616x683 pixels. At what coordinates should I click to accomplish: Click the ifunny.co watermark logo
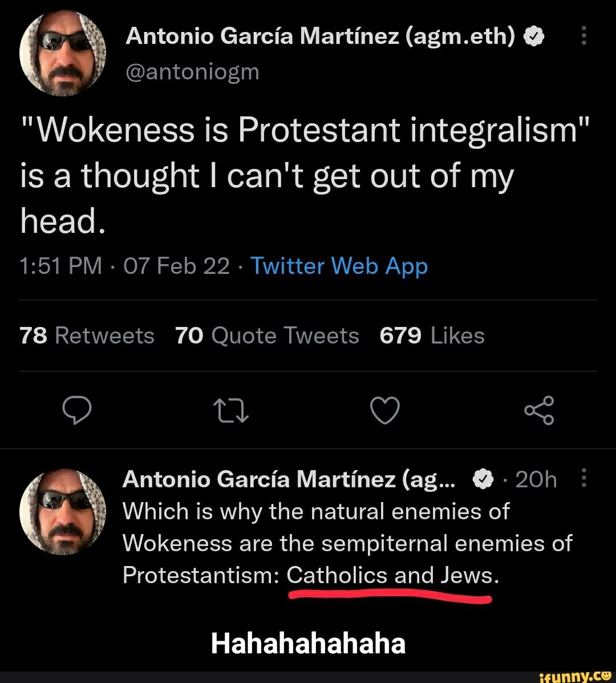coord(576,674)
